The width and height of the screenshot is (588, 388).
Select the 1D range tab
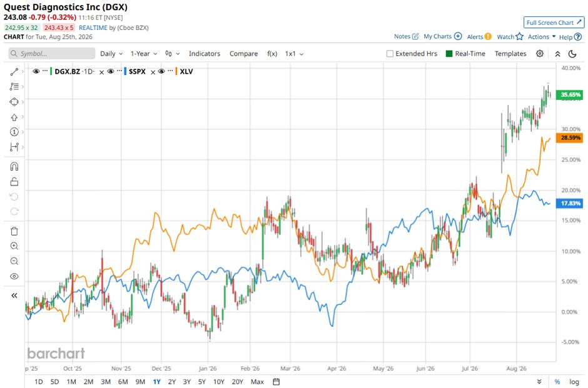tap(38, 382)
